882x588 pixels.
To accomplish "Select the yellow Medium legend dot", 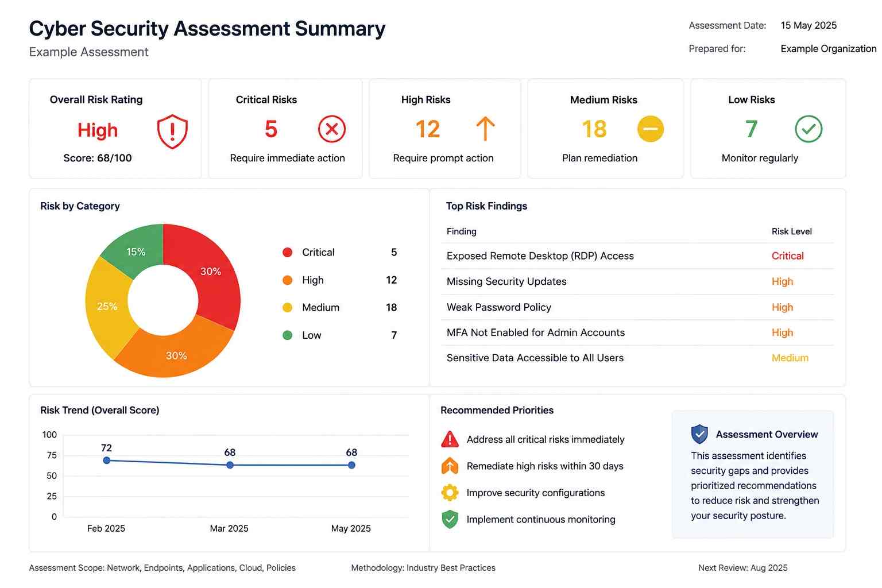I will click(x=288, y=308).
